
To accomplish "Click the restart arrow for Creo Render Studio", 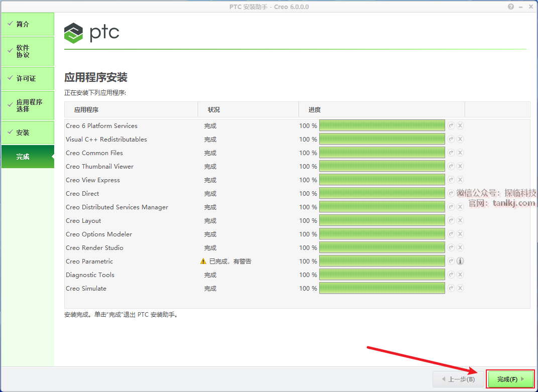I will click(x=451, y=247).
